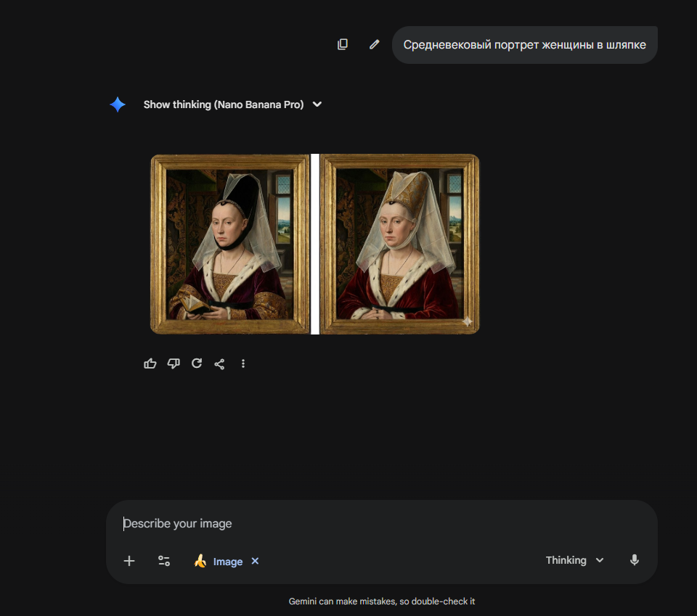Copy the prompt text using copy icon
This screenshot has width=697, height=616.
[343, 44]
